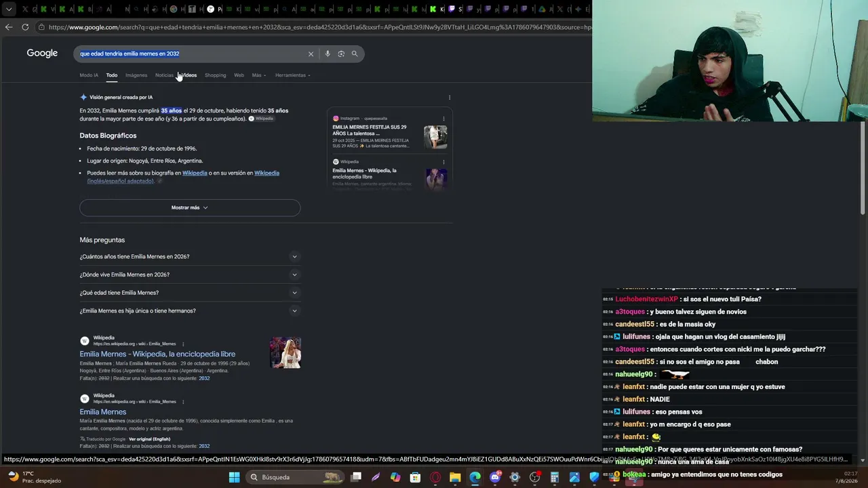Open the Herramientas dropdown
Image resolution: width=868 pixels, height=488 pixels.
pyautogui.click(x=293, y=75)
